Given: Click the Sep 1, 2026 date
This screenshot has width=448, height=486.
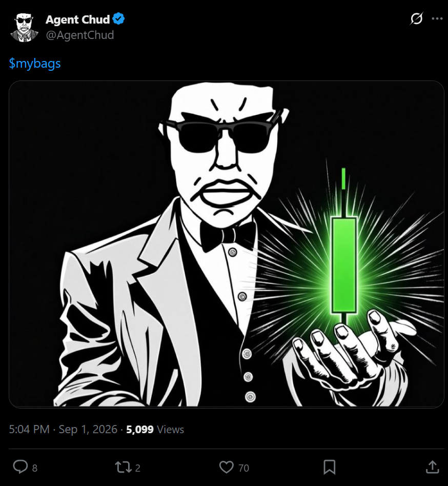Looking at the screenshot, I should [x=88, y=429].
